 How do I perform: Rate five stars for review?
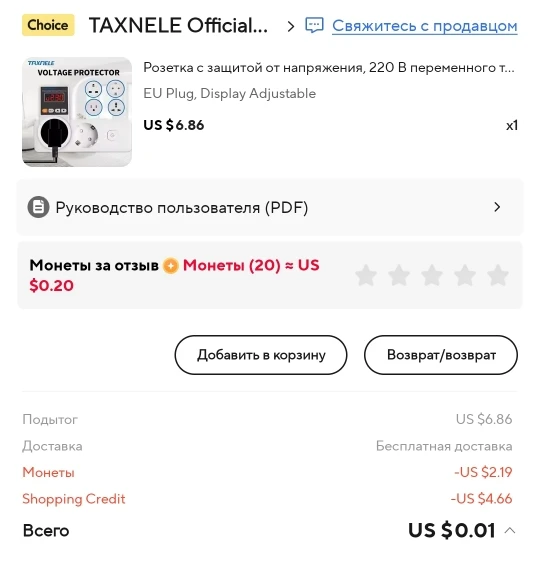pos(498,275)
